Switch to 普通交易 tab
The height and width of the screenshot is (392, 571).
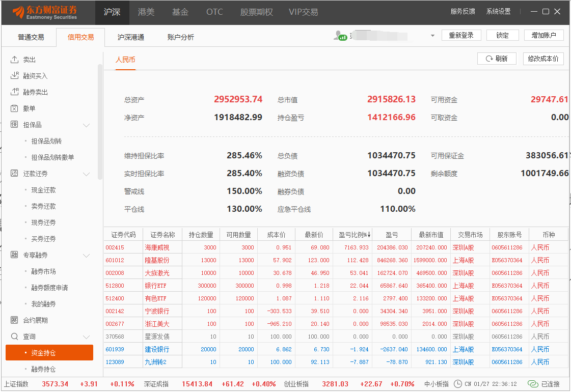pos(31,37)
